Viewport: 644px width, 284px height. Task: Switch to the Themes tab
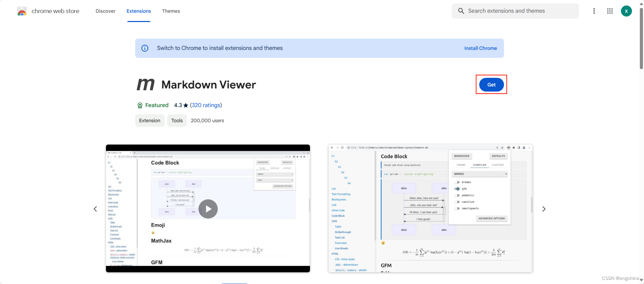(171, 11)
